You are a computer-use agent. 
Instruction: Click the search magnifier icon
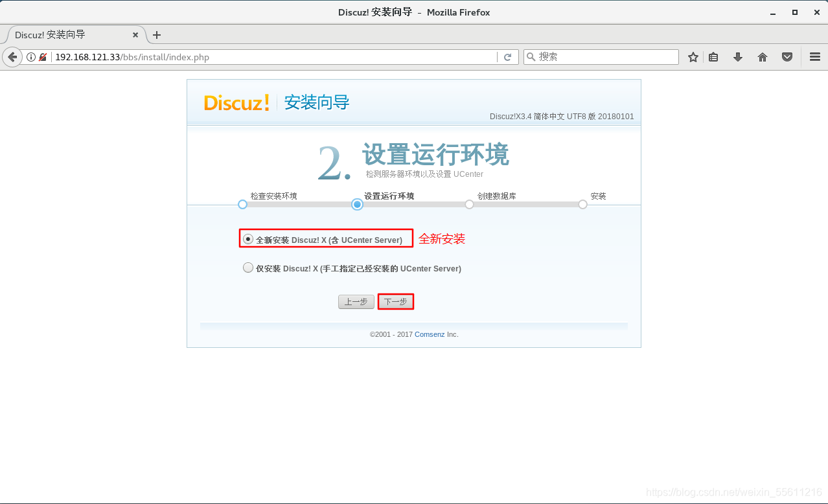(531, 57)
